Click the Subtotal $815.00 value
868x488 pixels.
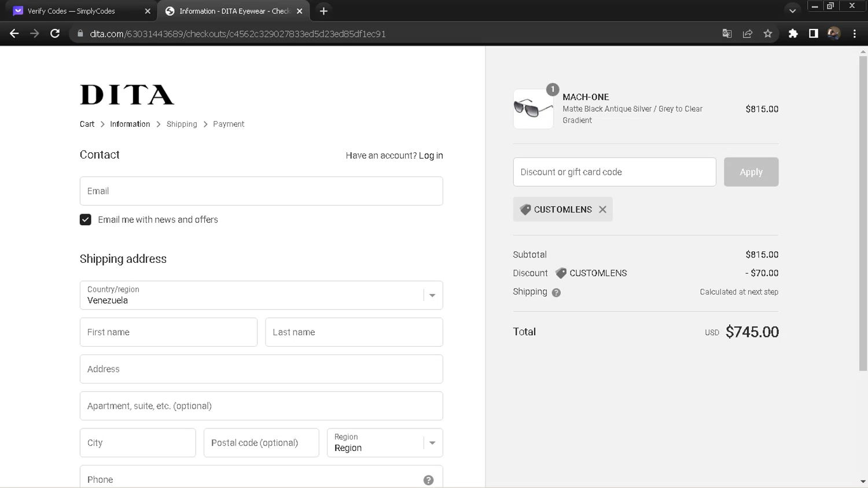[762, 255]
